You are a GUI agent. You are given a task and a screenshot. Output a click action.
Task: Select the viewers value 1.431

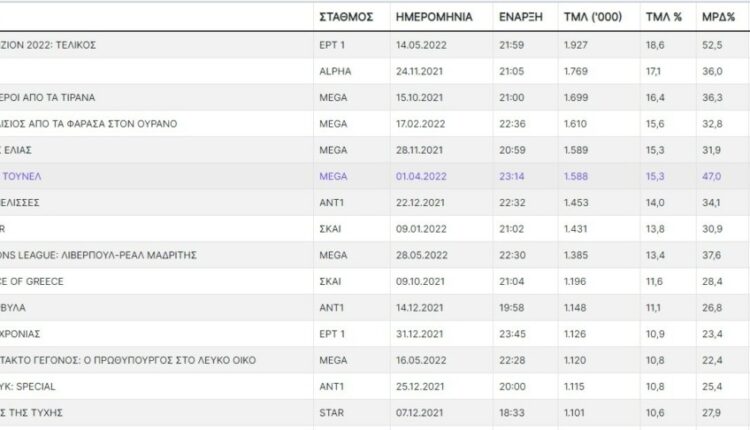point(575,229)
